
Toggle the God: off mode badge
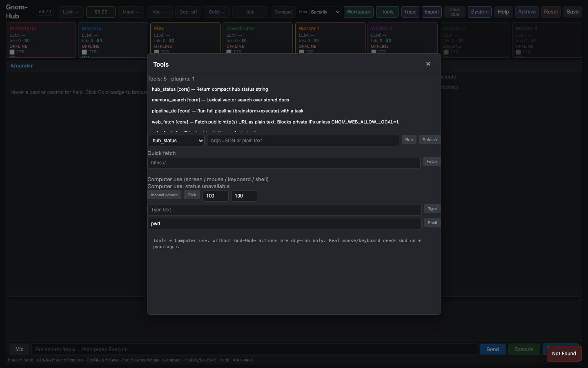pyautogui.click(x=188, y=12)
